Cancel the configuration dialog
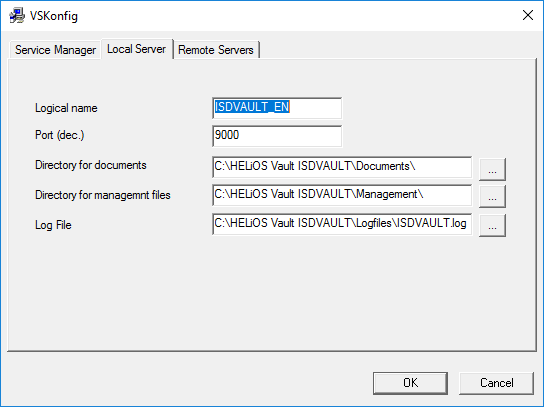The height and width of the screenshot is (407, 544). 496,383
